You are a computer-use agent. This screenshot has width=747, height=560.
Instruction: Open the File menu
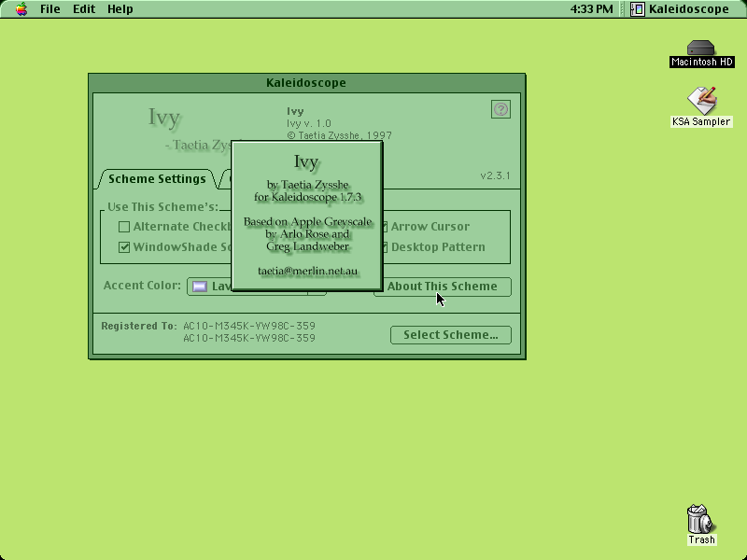pos(50,9)
